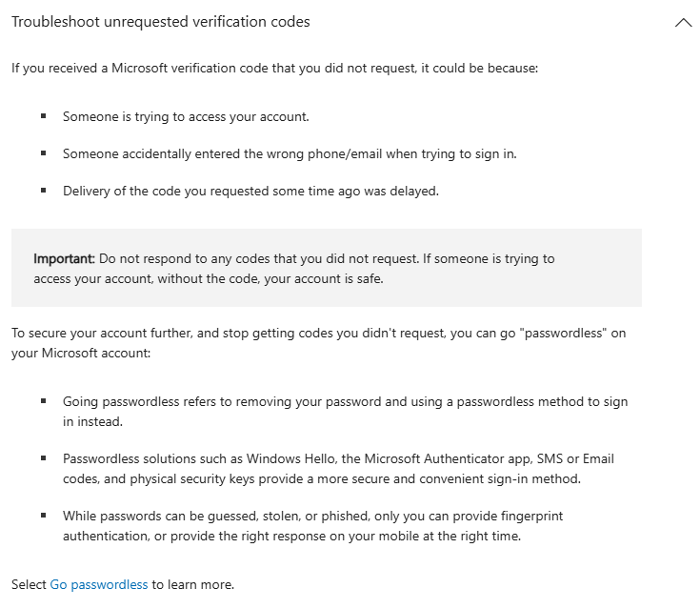The width and height of the screenshot is (700, 609).
Task: Open the "Go passwordless" link
Action: click(x=99, y=584)
